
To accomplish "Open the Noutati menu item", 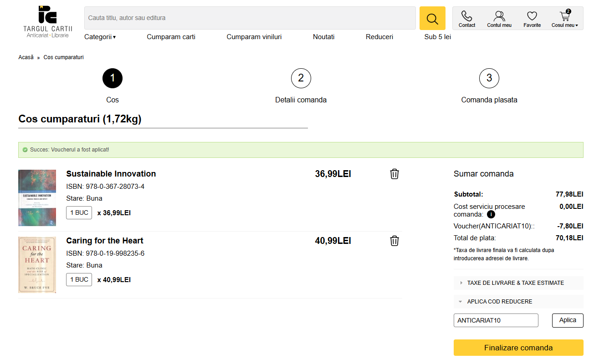I will (323, 37).
